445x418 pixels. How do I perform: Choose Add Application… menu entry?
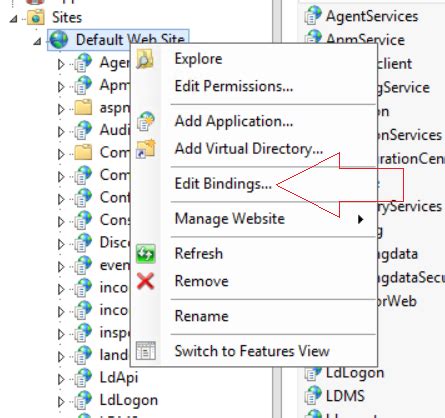tap(234, 121)
